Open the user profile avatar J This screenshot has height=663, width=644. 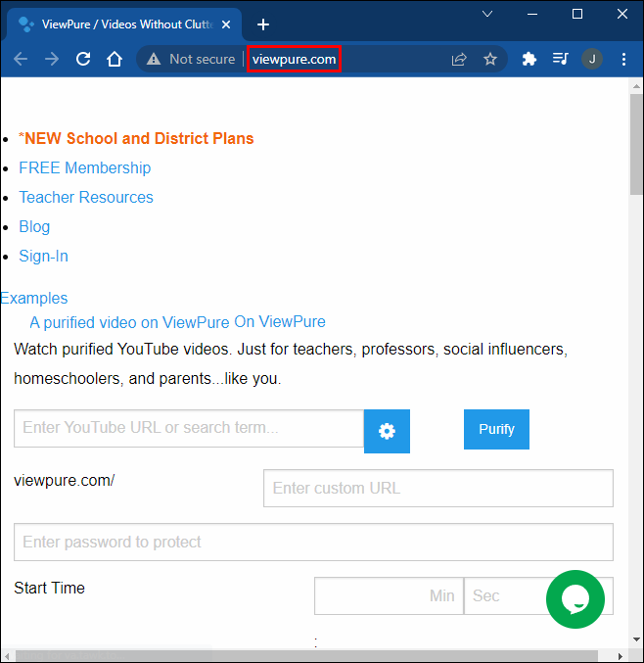(x=591, y=59)
